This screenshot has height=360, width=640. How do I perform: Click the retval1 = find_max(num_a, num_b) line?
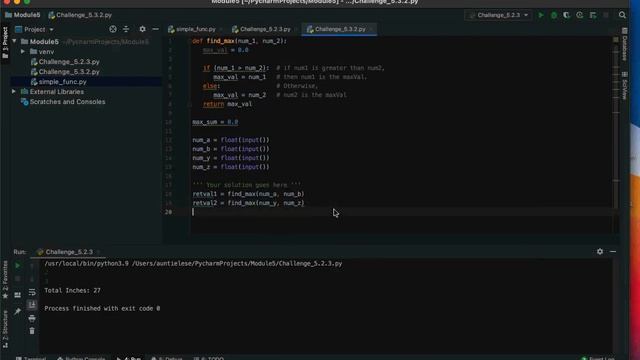click(x=248, y=194)
